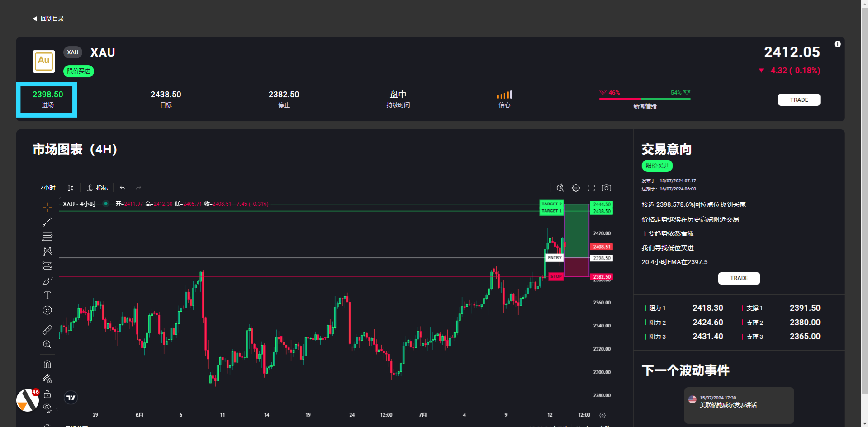Pick the text annotation tool
This screenshot has height=427, width=868.
point(47,295)
